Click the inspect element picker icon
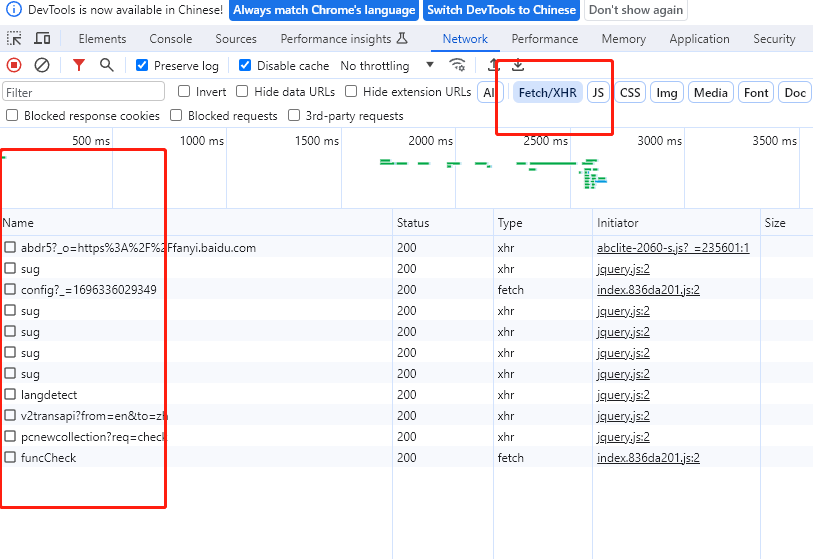This screenshot has width=813, height=559. [x=15, y=39]
